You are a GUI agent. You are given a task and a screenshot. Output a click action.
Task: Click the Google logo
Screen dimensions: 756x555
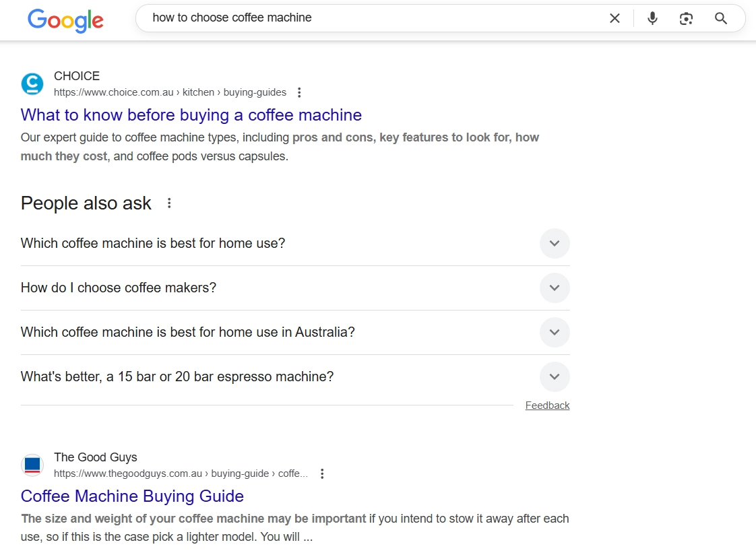pos(65,20)
